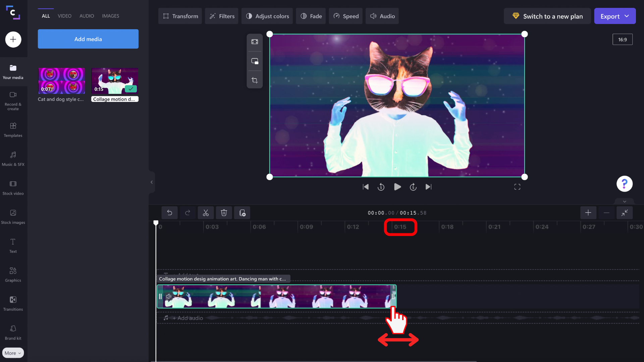
Task: Open the IMAGES tab
Action: (110, 16)
